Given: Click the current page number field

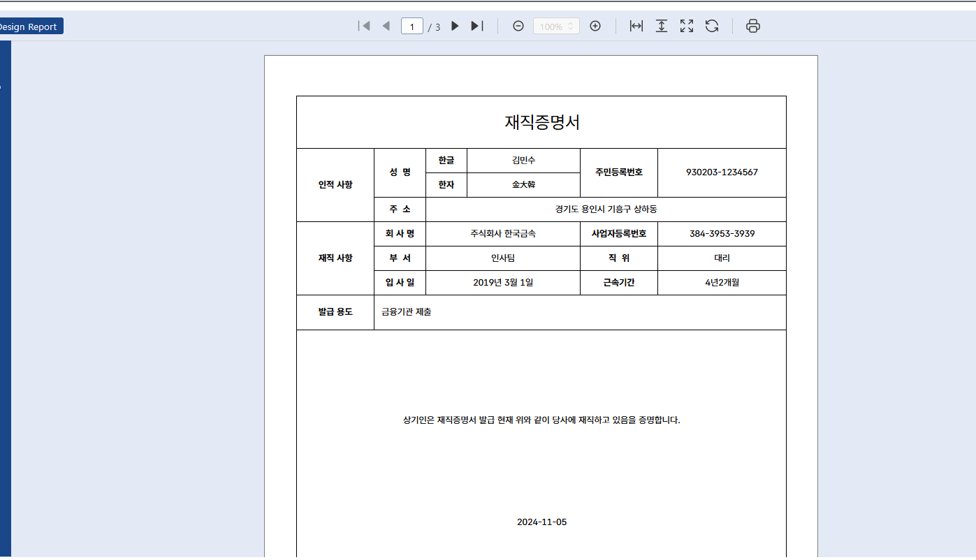Looking at the screenshot, I should coord(412,27).
